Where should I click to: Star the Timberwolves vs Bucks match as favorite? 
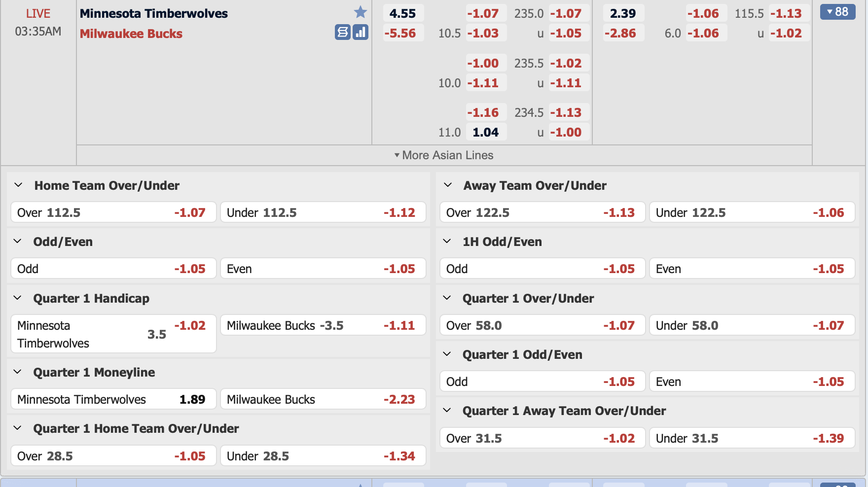[x=361, y=12]
